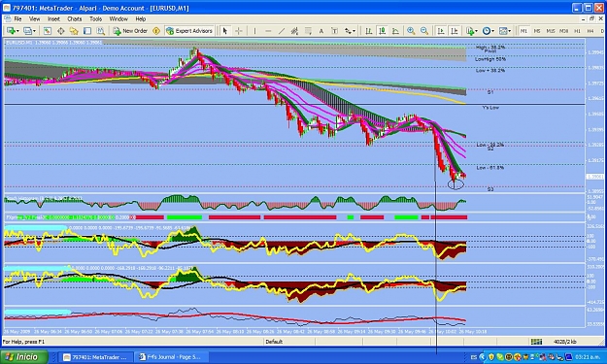Select the Fibonacci Retracement tool

[308, 31]
